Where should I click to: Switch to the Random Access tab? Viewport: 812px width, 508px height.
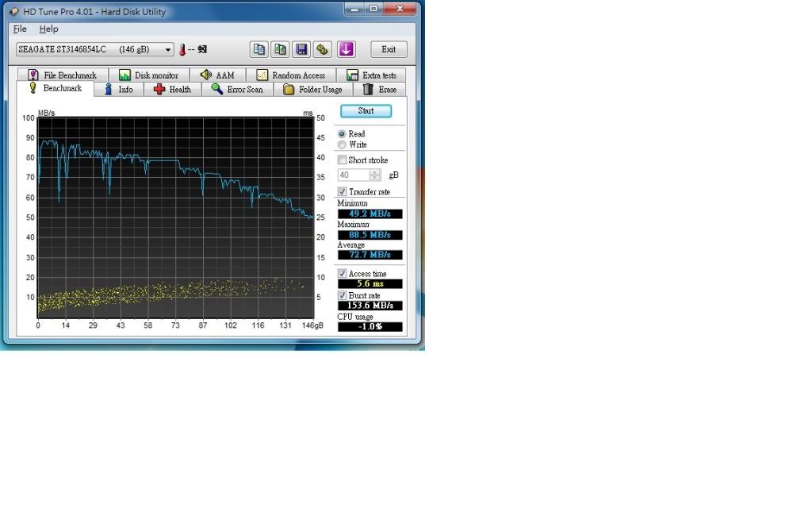click(x=291, y=75)
